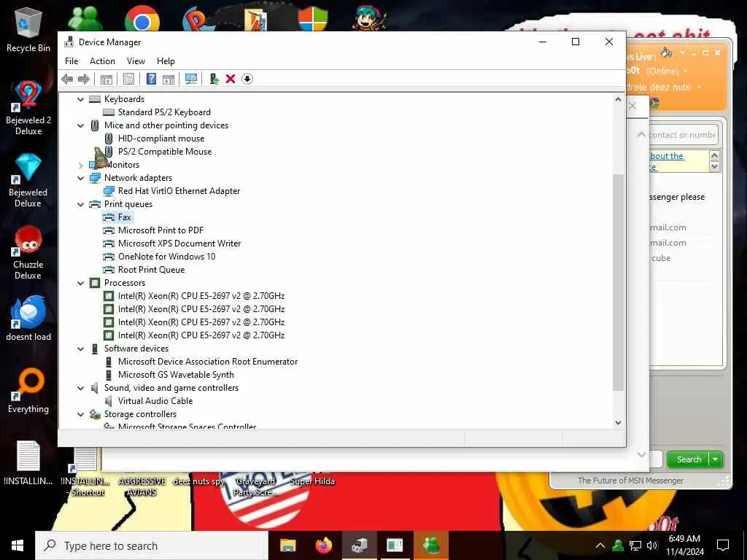Collapse the Print queues node

[x=80, y=204]
